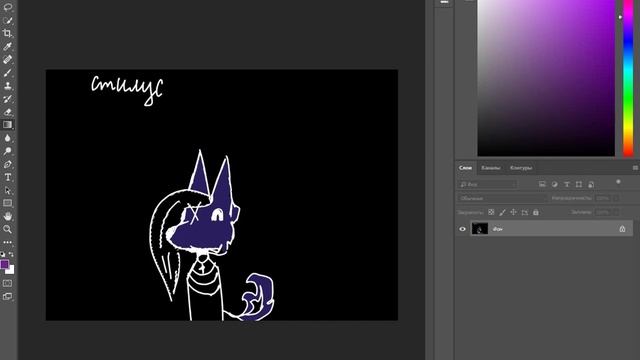
Task: Open the fill slider dropdown arrow
Action: 616,212
